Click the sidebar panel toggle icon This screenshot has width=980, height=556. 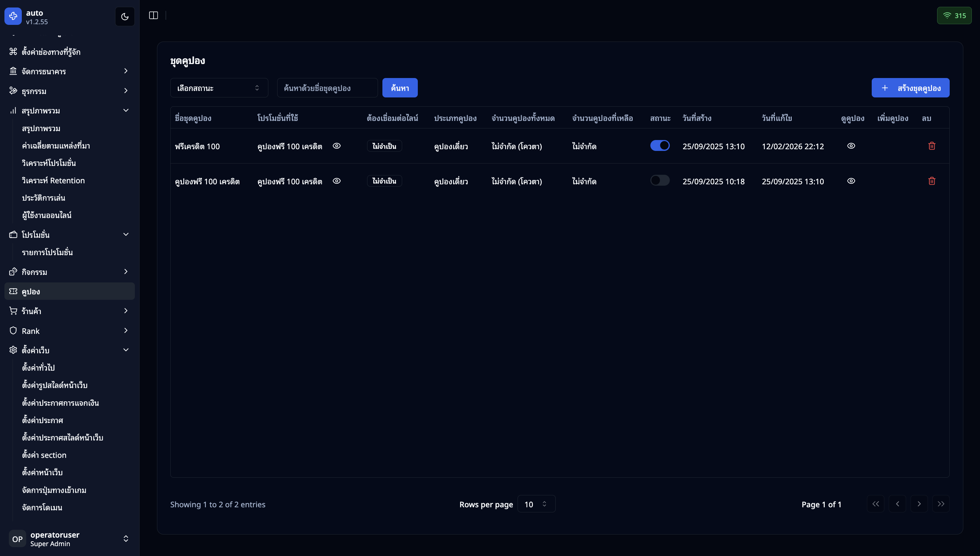154,15
